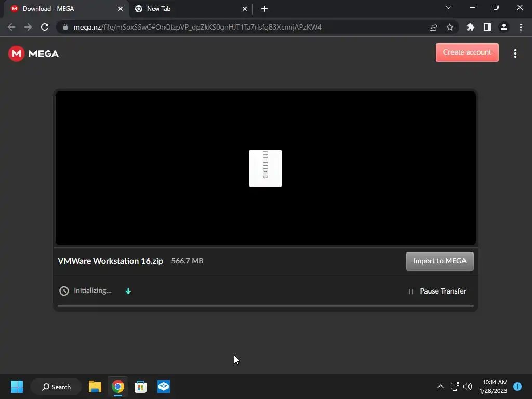Viewport: 532px width, 399px height.
Task: Click the 566.7 MB file size
Action: pyautogui.click(x=187, y=261)
